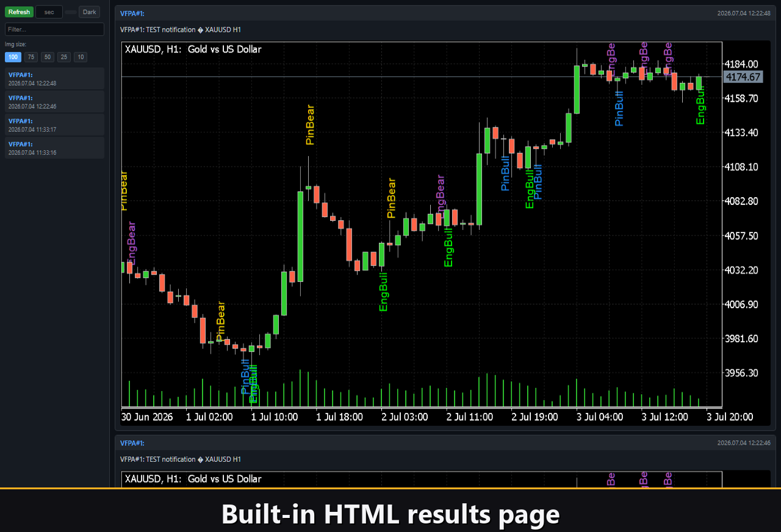
Task: Click the 3956.30 price axis label
Action: 741,373
